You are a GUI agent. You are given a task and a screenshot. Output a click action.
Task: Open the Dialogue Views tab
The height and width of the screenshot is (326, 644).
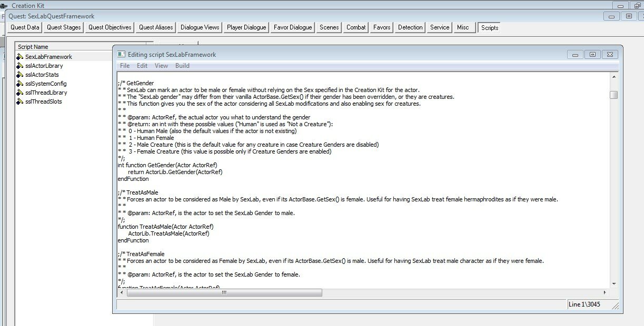(200, 27)
